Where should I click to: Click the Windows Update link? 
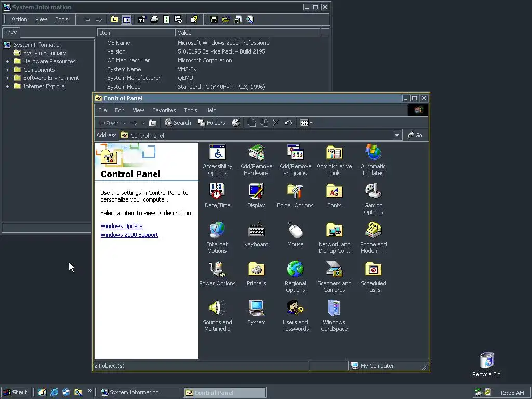122,226
